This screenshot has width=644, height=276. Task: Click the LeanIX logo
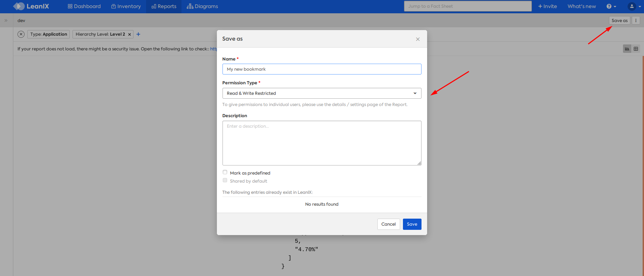pyautogui.click(x=31, y=6)
